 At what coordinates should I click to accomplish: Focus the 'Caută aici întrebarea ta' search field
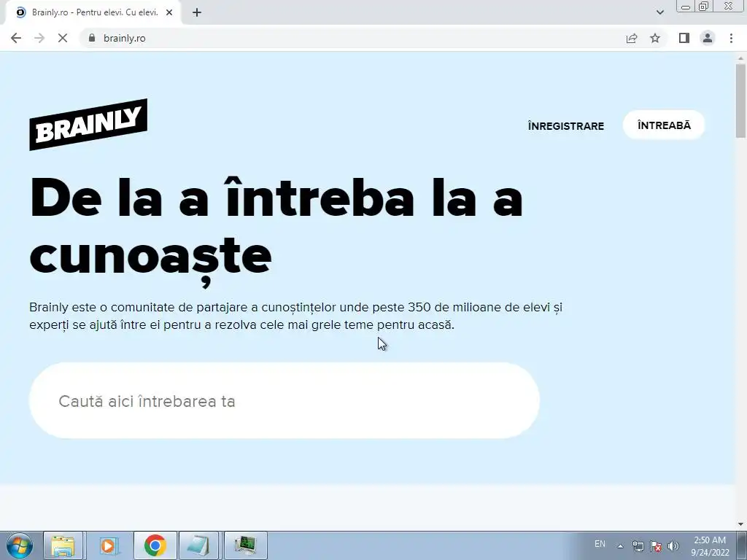pyautogui.click(x=285, y=401)
